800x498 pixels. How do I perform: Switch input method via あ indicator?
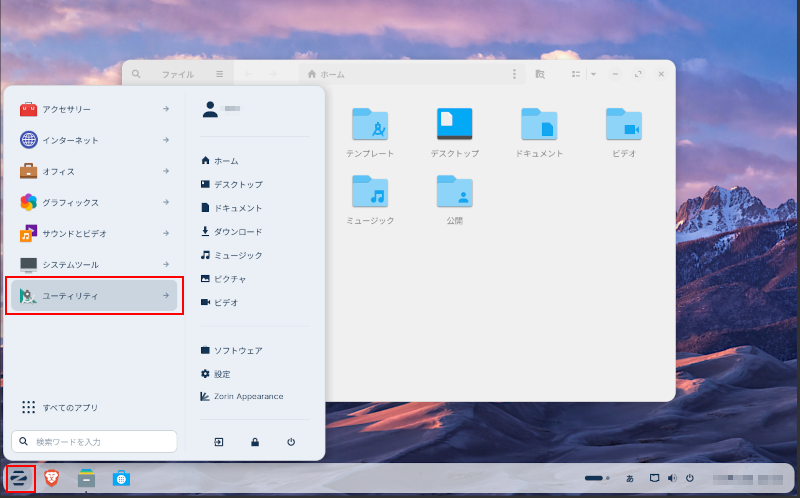coord(630,478)
